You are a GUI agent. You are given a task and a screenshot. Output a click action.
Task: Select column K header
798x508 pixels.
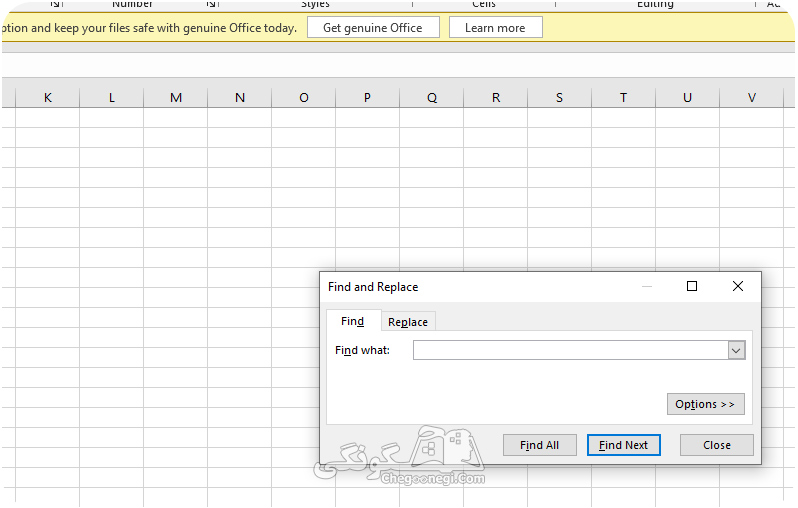click(47, 97)
